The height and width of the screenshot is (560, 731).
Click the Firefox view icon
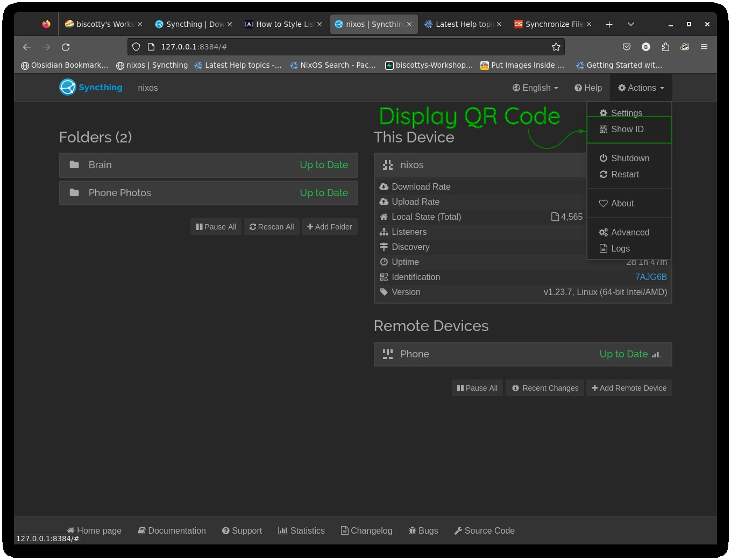pyautogui.click(x=46, y=24)
